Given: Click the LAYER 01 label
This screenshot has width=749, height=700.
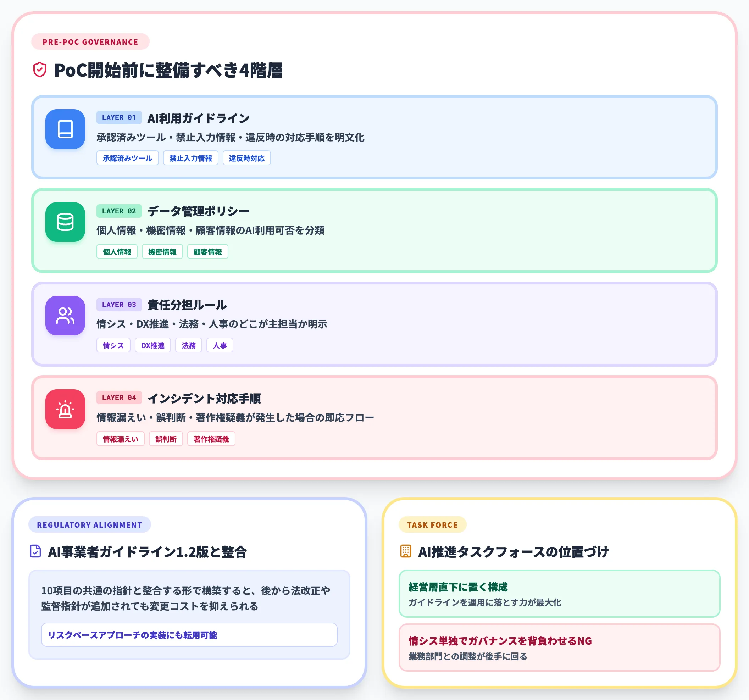Looking at the screenshot, I should (x=119, y=117).
